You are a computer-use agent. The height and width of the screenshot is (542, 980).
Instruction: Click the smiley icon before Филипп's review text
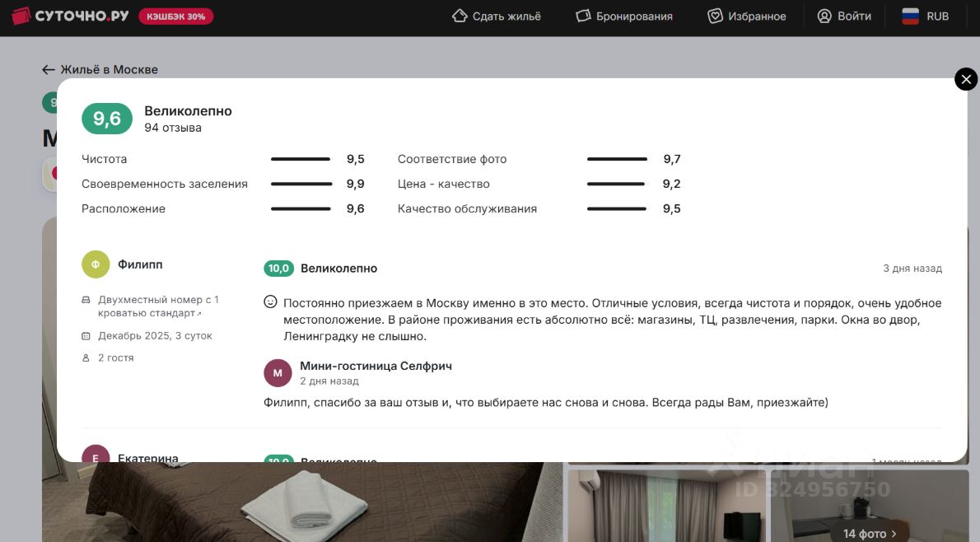point(270,302)
